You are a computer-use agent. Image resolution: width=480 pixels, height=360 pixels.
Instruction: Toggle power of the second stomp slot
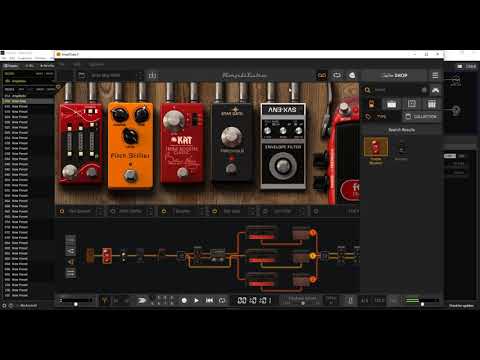tap(112, 211)
